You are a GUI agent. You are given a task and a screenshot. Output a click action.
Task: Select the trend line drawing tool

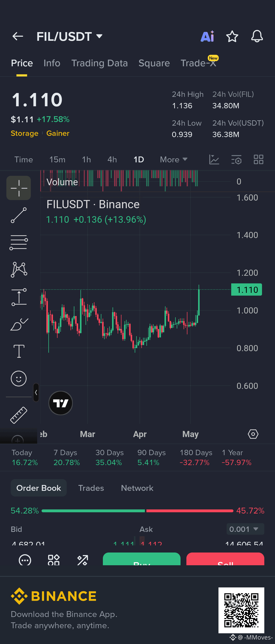click(x=19, y=215)
